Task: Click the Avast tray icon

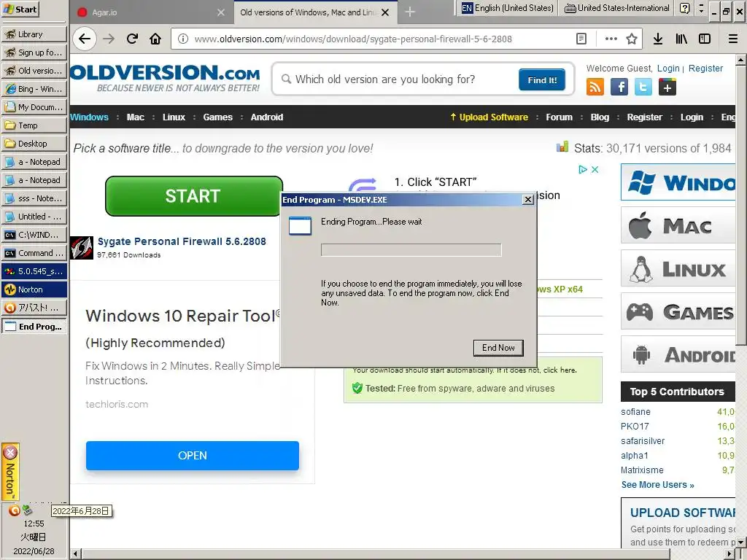Action: tap(15, 510)
